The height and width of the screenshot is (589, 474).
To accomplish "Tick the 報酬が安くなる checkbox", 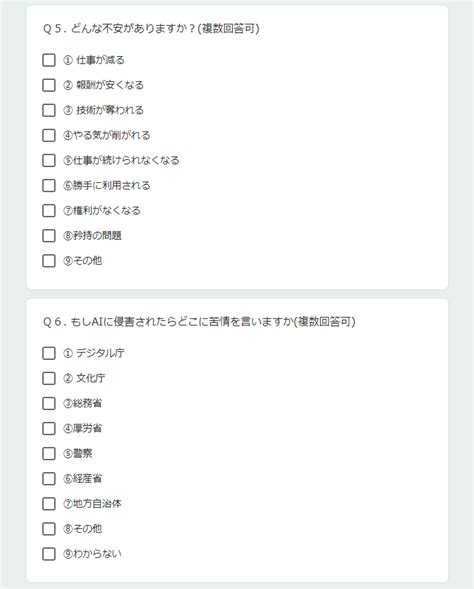I will 49,85.
